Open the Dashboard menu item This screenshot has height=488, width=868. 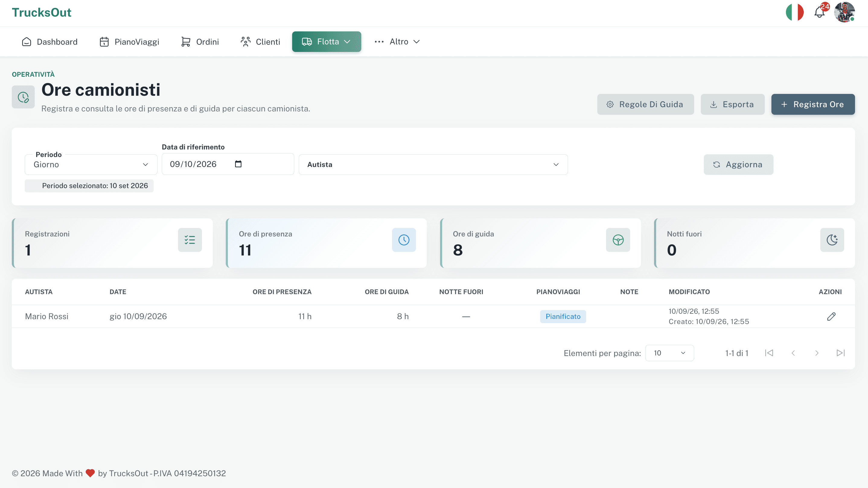49,42
